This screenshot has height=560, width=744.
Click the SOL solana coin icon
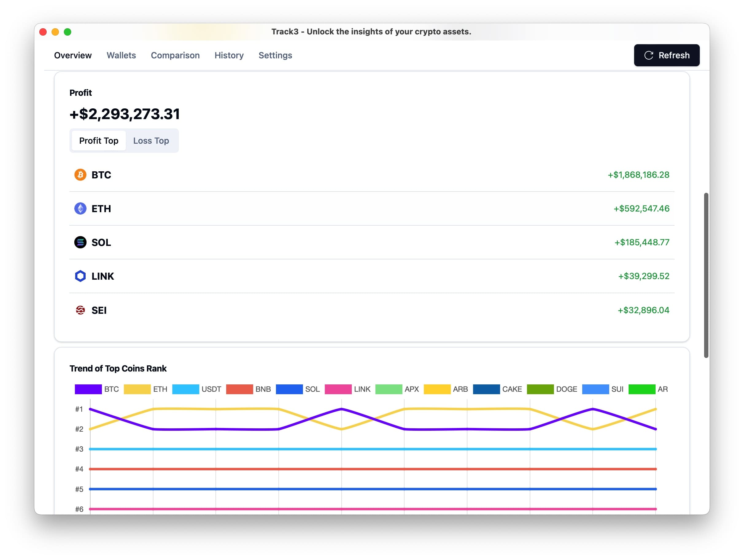tap(80, 242)
